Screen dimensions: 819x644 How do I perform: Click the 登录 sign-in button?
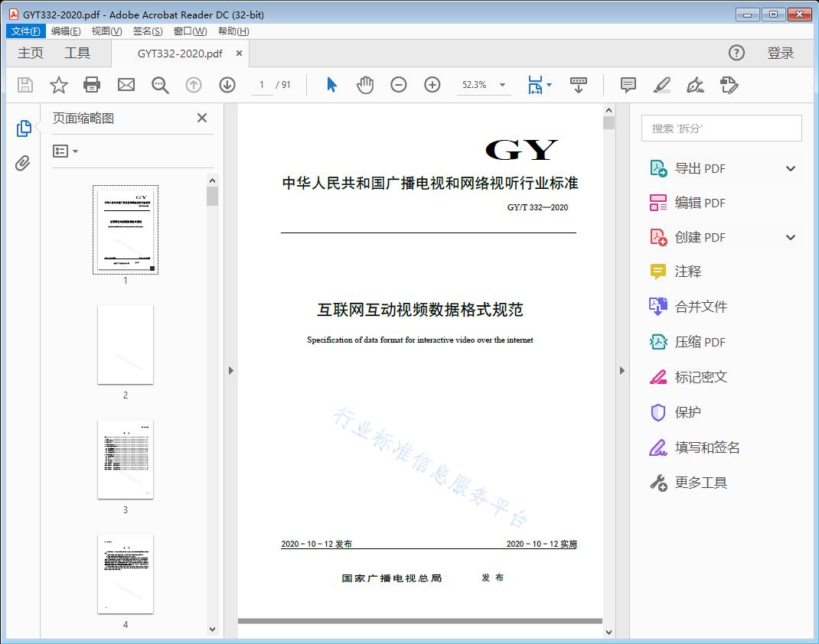(x=780, y=53)
